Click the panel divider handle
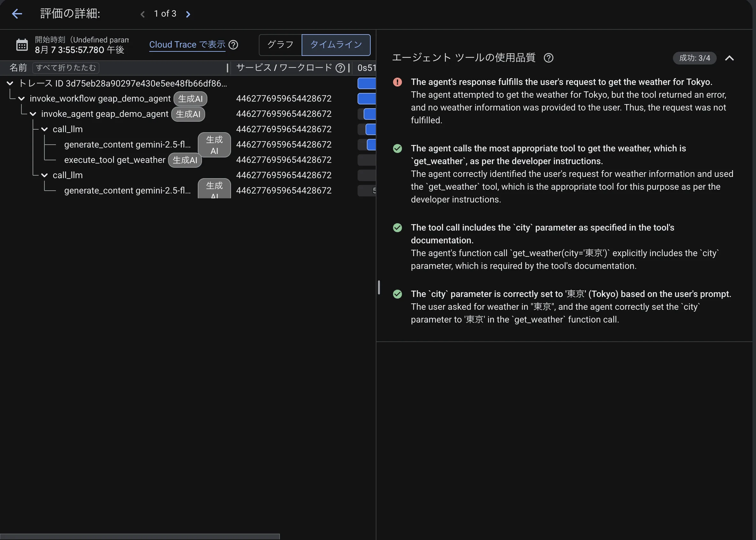 coord(379,287)
